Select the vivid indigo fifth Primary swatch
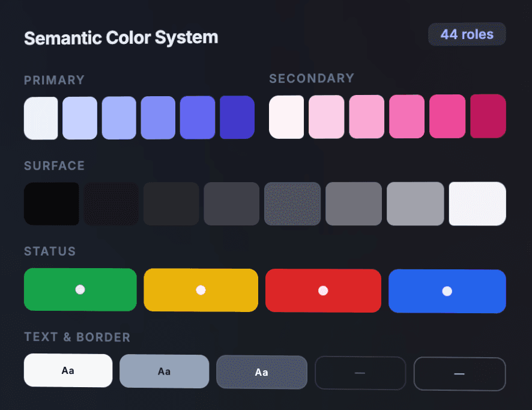 point(198,117)
